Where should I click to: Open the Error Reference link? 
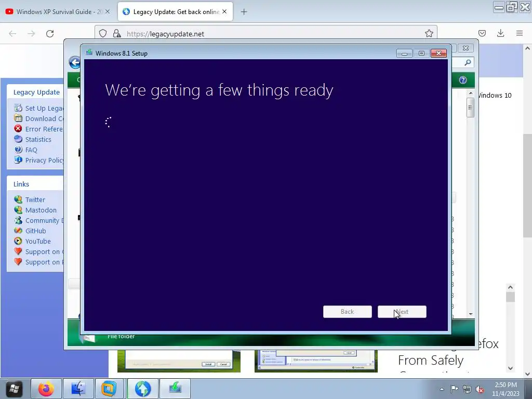44,129
